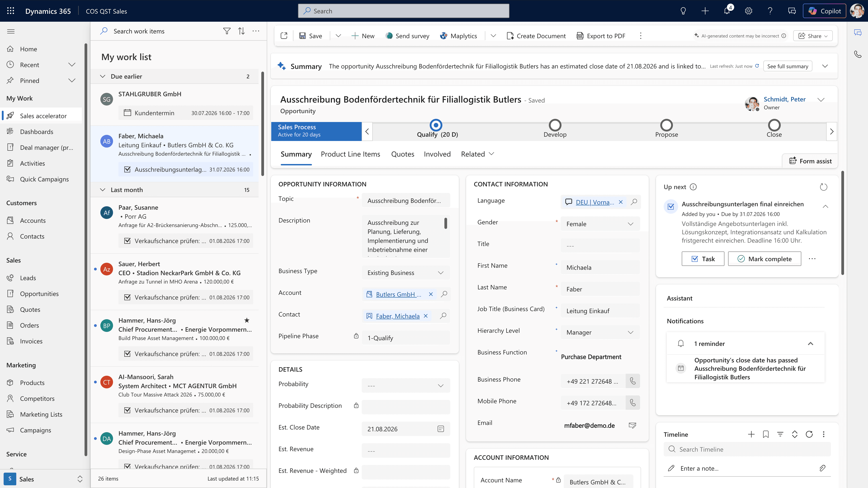Click the email send icon next to mfaber@demo.de
The height and width of the screenshot is (488, 868).
(x=632, y=425)
